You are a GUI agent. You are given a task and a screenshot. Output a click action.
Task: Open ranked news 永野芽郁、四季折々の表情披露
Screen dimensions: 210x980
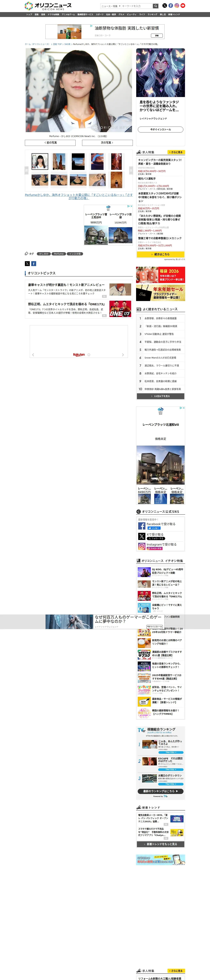coord(160,318)
